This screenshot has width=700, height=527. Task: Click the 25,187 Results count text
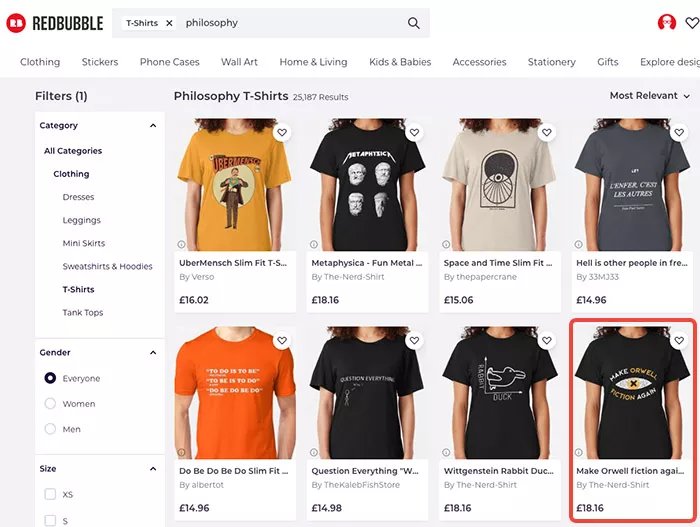tap(321, 97)
